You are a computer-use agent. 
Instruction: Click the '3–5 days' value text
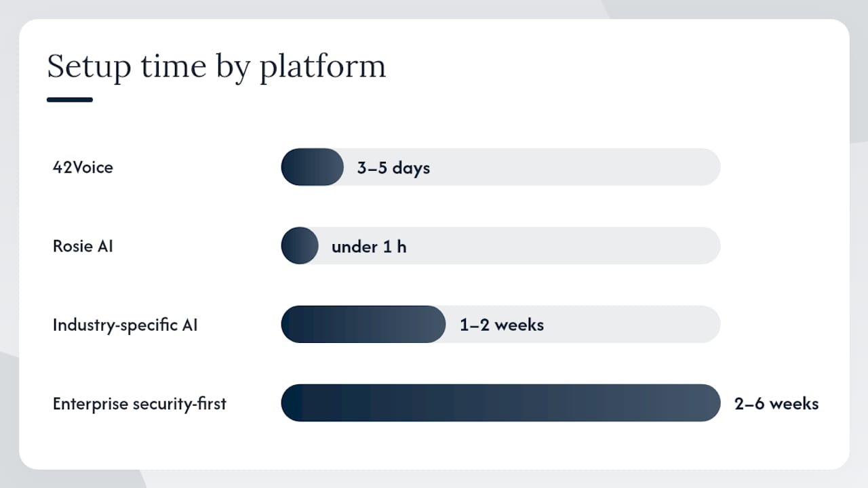click(x=393, y=168)
